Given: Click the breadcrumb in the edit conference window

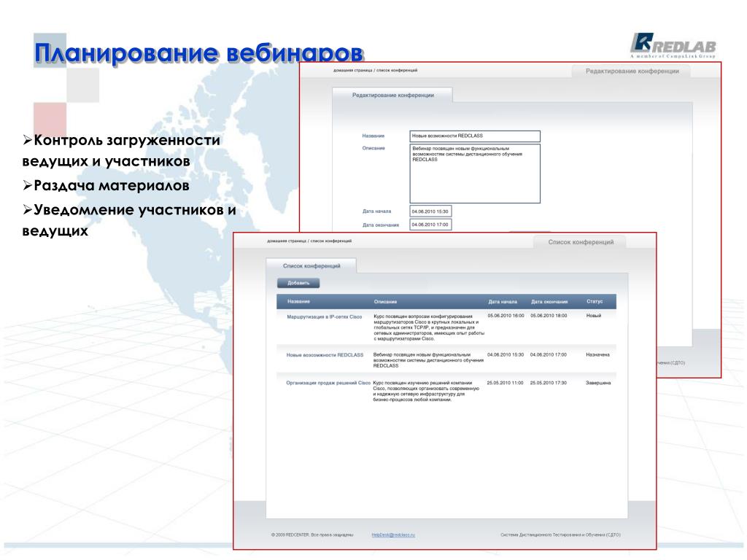Looking at the screenshot, I should pos(375,71).
